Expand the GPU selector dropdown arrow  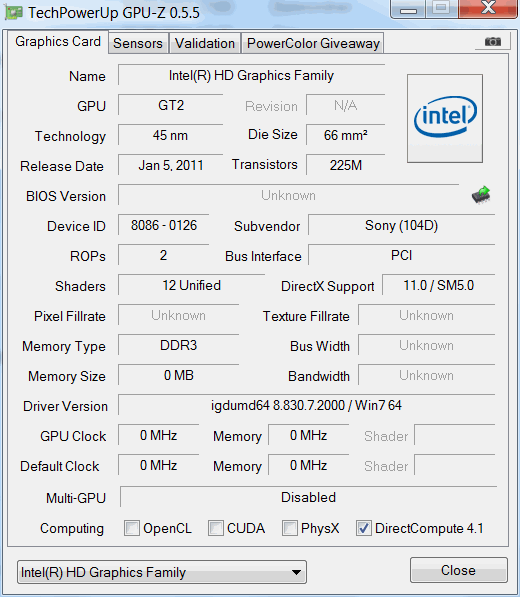click(296, 572)
